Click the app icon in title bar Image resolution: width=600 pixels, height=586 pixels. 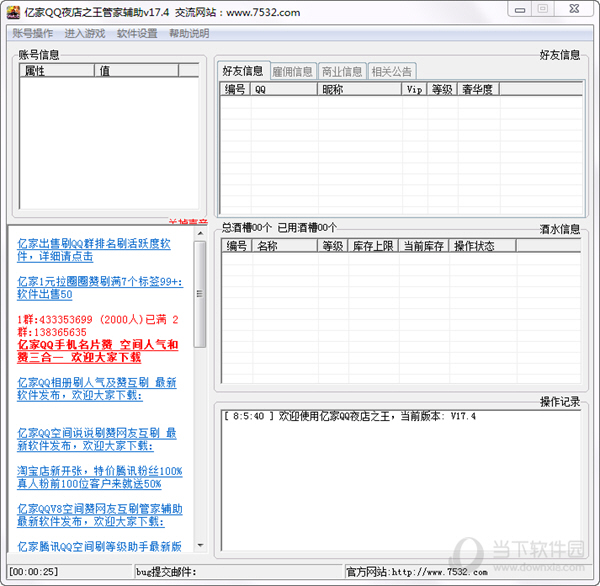point(13,12)
